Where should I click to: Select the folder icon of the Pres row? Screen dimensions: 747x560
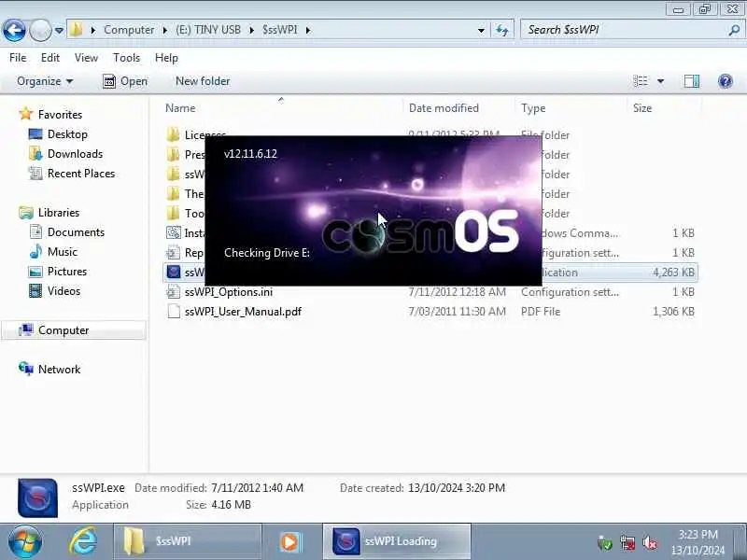pos(174,154)
